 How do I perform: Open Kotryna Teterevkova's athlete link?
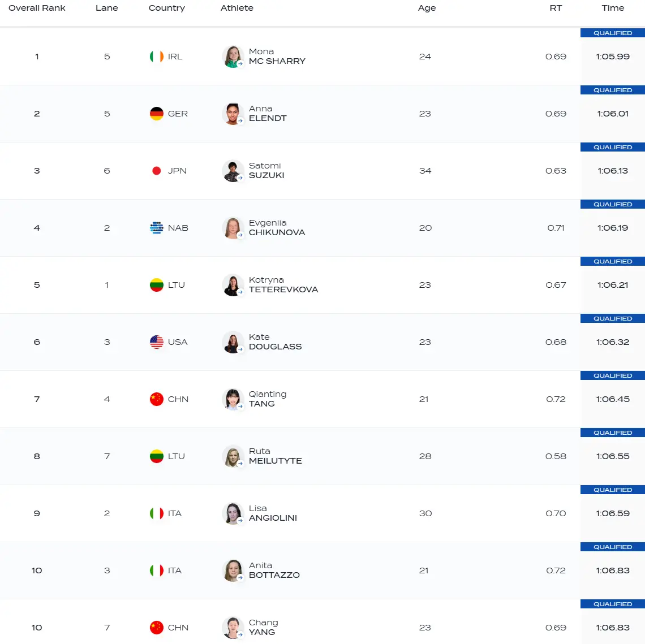pos(283,285)
